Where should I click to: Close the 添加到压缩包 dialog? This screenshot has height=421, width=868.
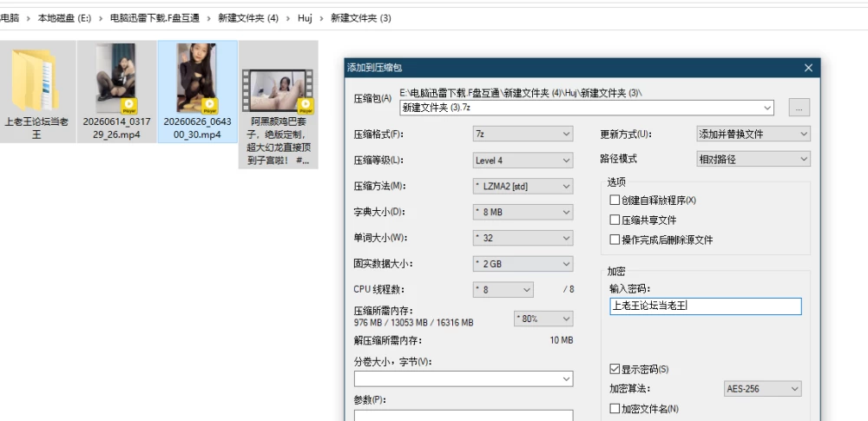point(808,68)
